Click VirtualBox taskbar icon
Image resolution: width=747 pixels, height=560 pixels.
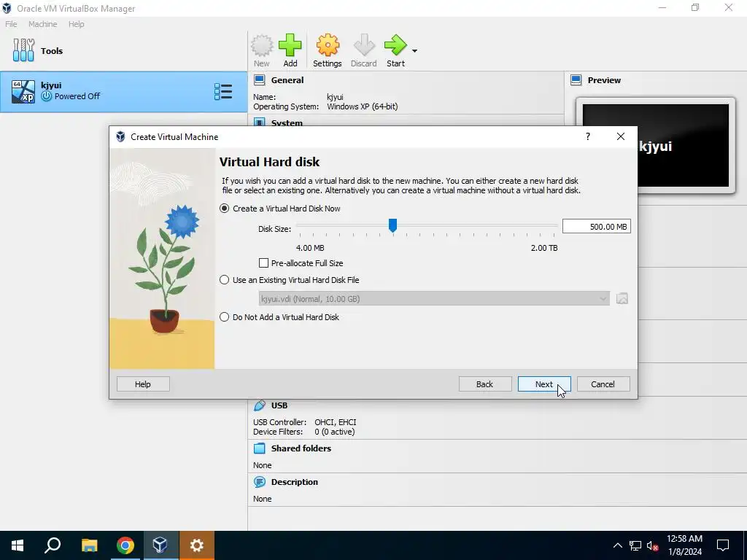point(160,545)
